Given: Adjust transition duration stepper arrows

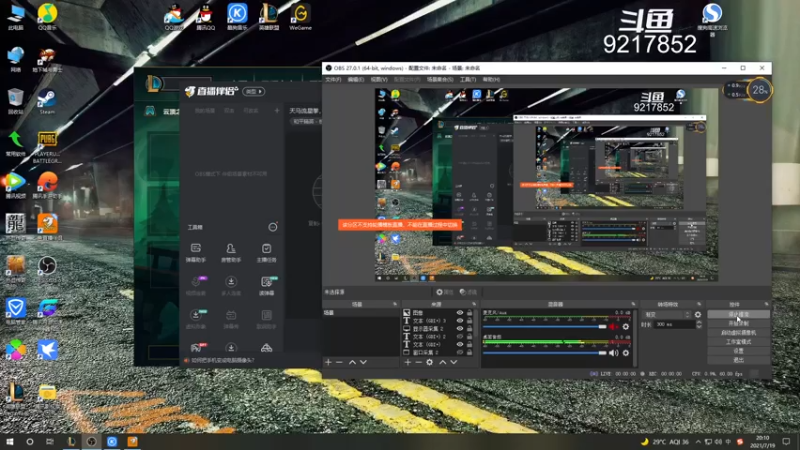Looking at the screenshot, I should pyautogui.click(x=699, y=324).
